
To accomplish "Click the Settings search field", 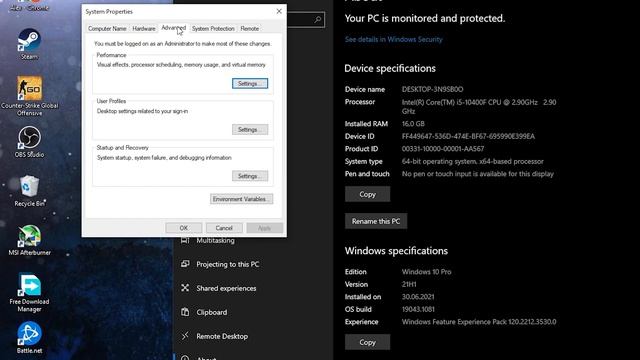I will tap(305, 20).
